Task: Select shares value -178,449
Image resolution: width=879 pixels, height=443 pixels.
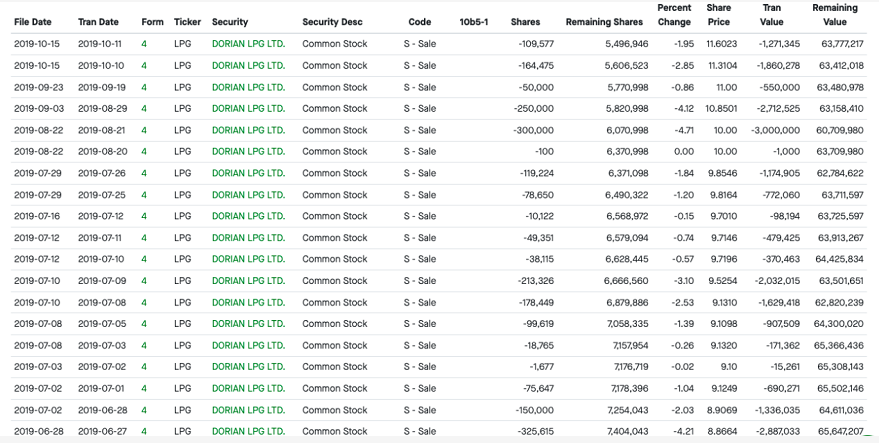Action: (536, 303)
